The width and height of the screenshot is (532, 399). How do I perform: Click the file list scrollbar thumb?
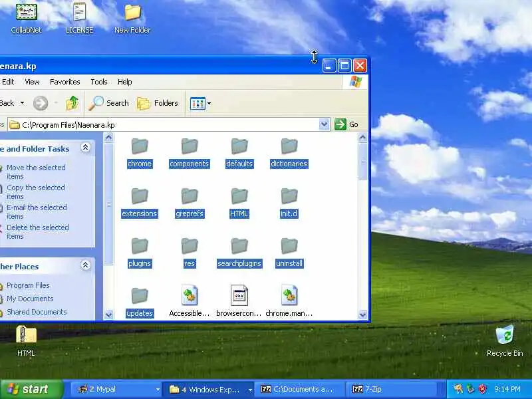point(362,162)
